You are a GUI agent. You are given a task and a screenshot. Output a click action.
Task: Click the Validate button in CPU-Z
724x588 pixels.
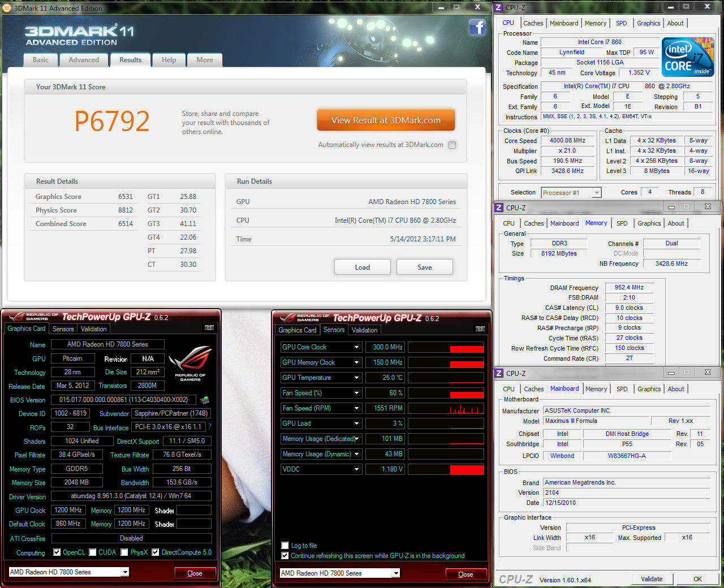(x=652, y=579)
